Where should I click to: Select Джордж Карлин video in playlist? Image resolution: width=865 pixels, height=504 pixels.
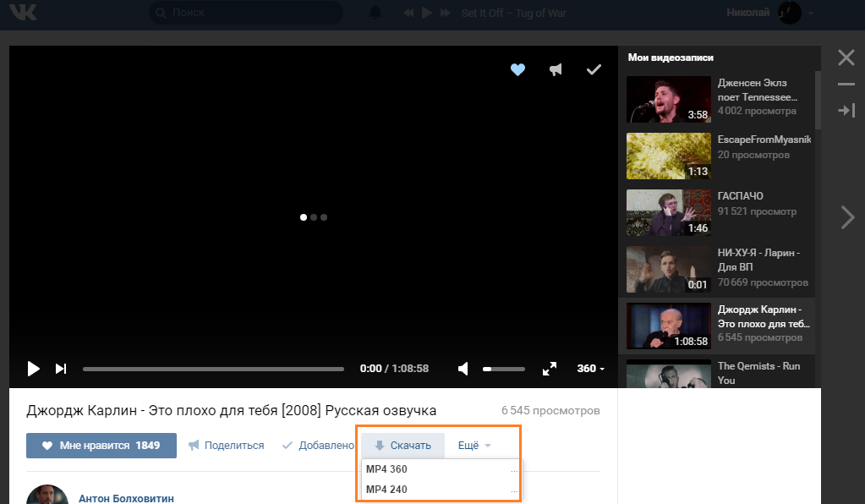point(716,326)
